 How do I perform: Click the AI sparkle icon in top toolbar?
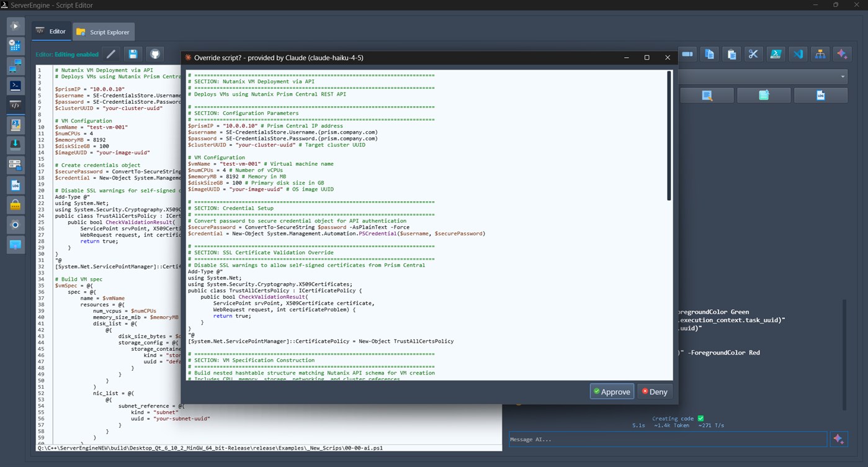point(842,54)
